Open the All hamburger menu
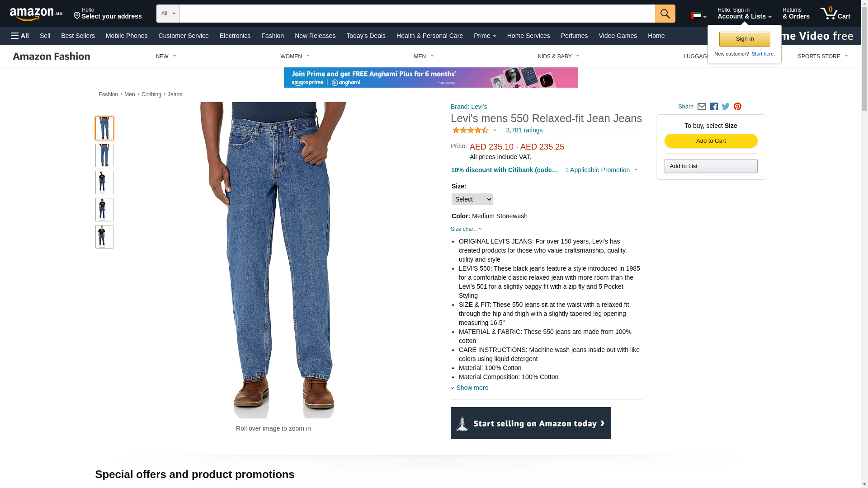 (20, 36)
